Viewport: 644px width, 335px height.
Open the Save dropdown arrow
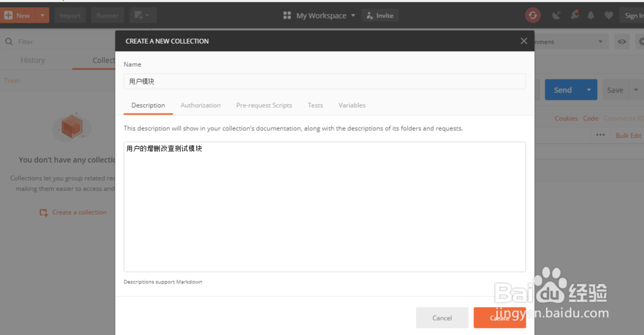(x=636, y=90)
